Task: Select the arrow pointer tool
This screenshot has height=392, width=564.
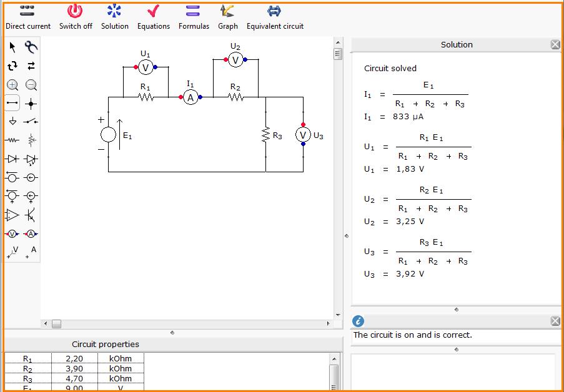Action: 12,47
